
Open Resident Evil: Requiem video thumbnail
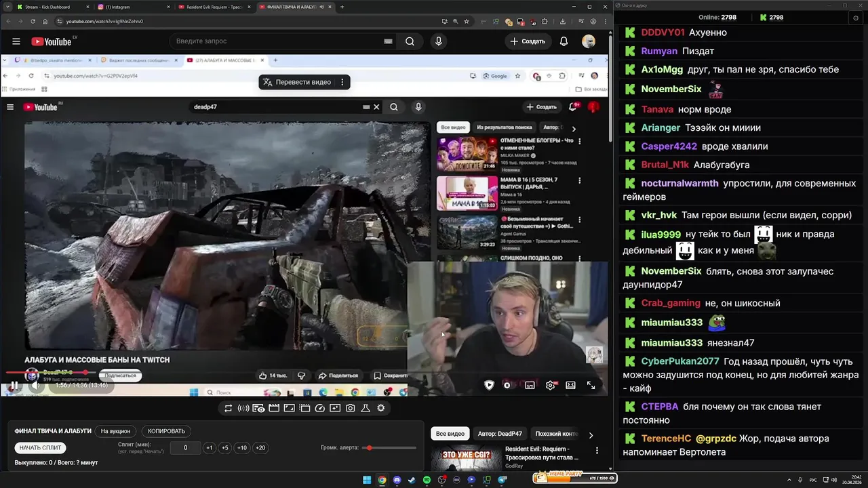tap(466, 459)
